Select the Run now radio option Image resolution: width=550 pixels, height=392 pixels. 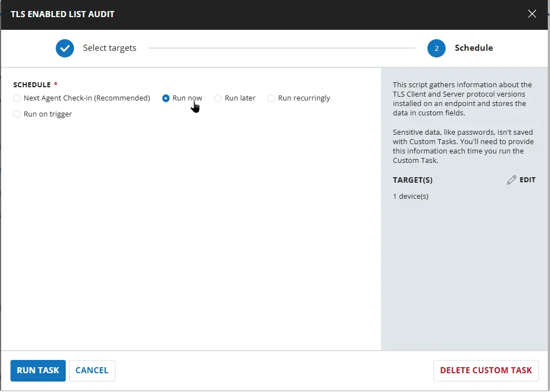click(x=166, y=98)
